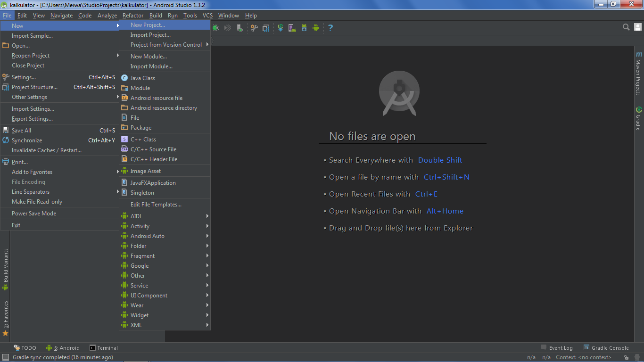Screen dimensions: 644x362
Task: Click Synchronize in the File menu
Action: [x=59, y=140]
